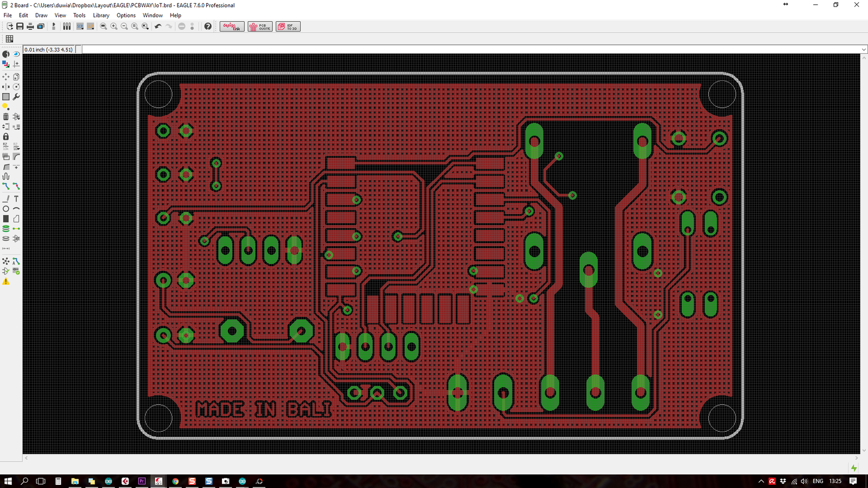Image resolution: width=868 pixels, height=488 pixels.
Task: Select the Mark tool
Action: coord(16,64)
